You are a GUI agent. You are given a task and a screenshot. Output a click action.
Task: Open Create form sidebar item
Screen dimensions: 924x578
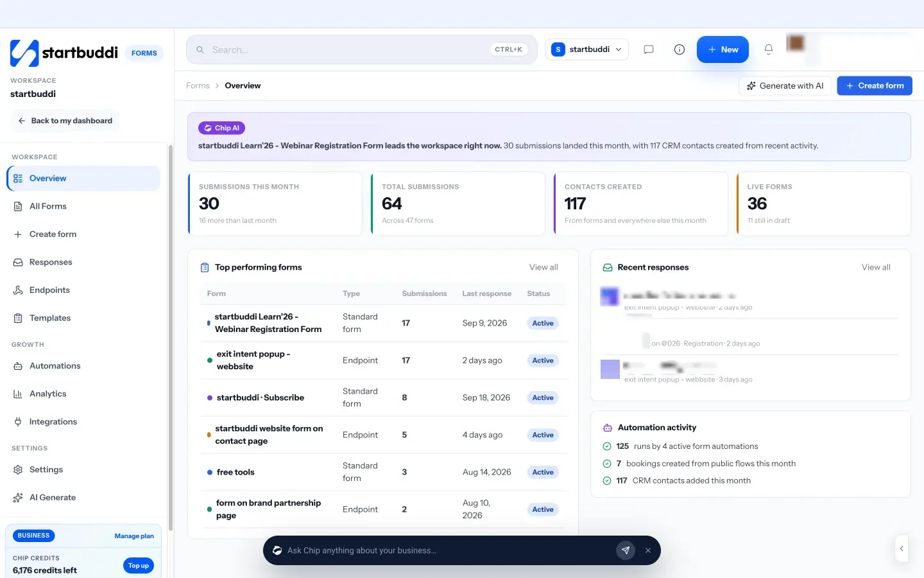point(83,234)
